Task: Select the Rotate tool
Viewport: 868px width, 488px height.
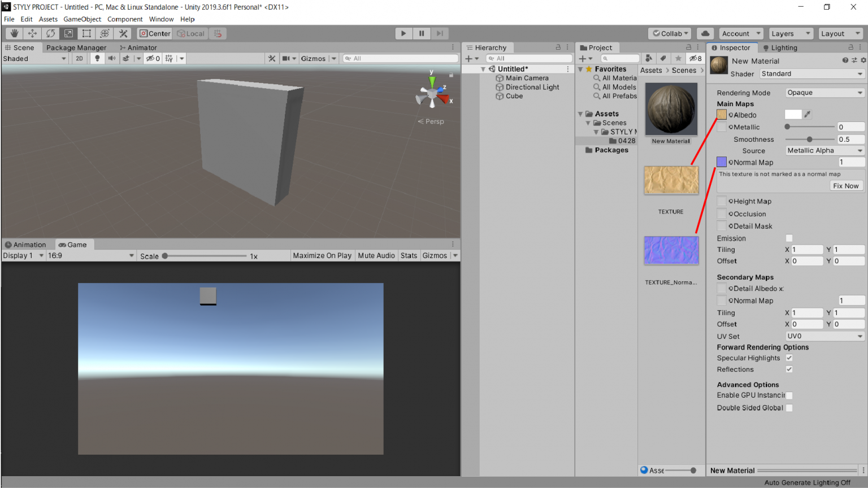Action: [50, 33]
